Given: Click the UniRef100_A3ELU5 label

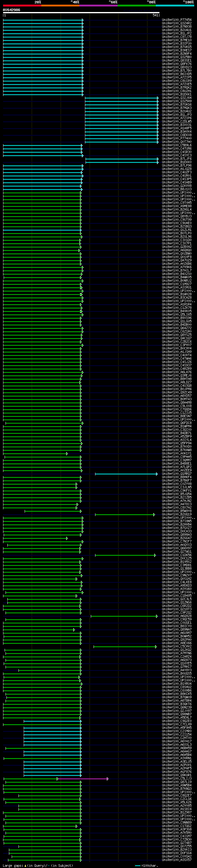Looking at the screenshot, I should pyautogui.click(x=176, y=762).
